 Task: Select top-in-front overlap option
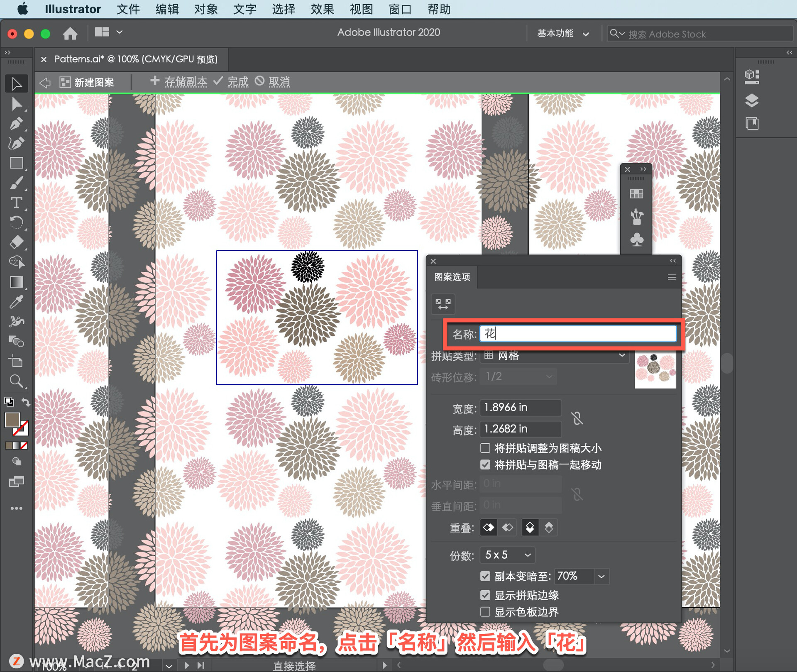pyautogui.click(x=530, y=528)
